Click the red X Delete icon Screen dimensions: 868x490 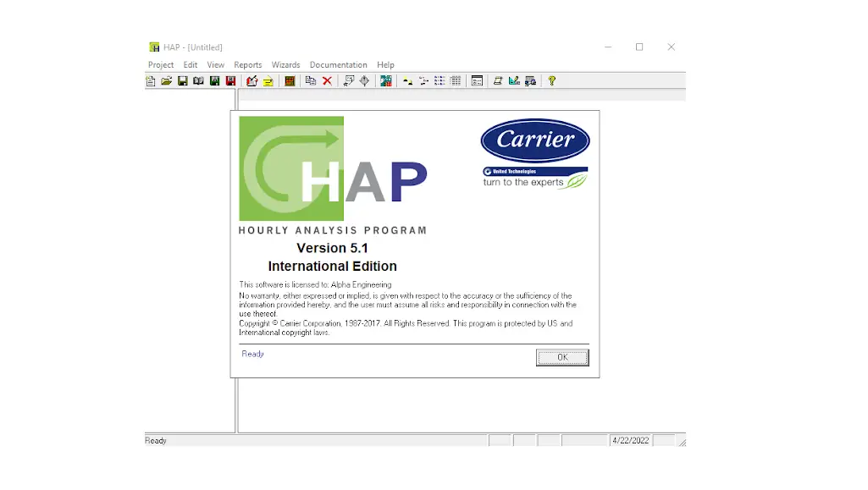click(x=329, y=80)
